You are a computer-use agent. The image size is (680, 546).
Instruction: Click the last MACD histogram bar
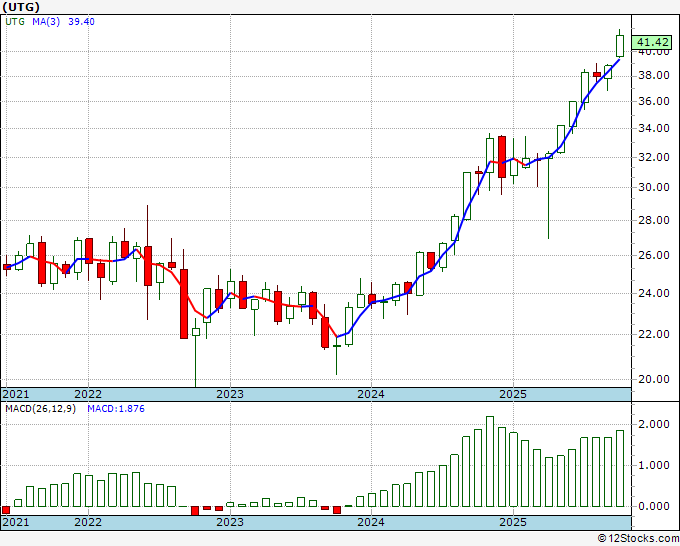pos(620,468)
